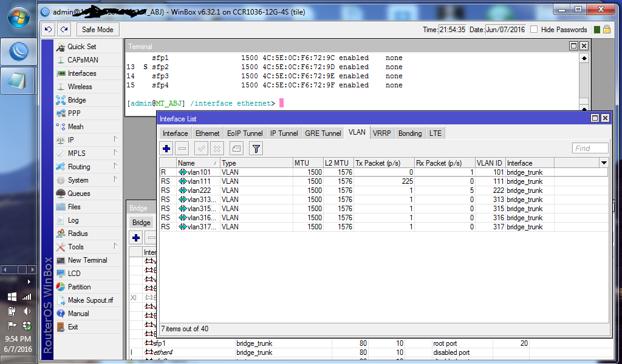Image resolution: width=622 pixels, height=364 pixels.
Task: Open the filter funnel icon
Action: pos(255,148)
